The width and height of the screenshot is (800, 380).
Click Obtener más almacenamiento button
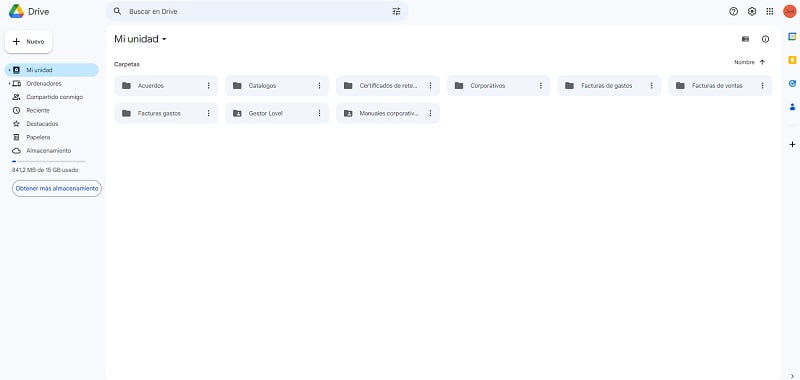tap(57, 188)
